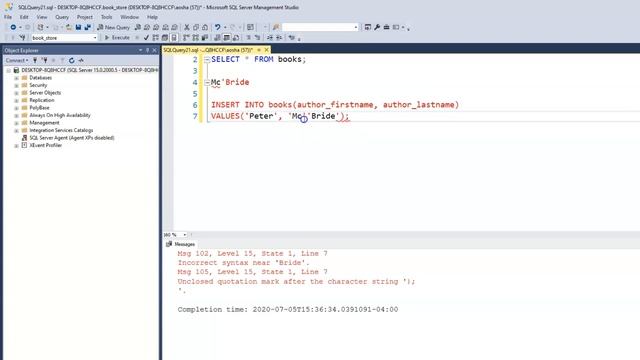Open the Project menu

tap(84, 17)
